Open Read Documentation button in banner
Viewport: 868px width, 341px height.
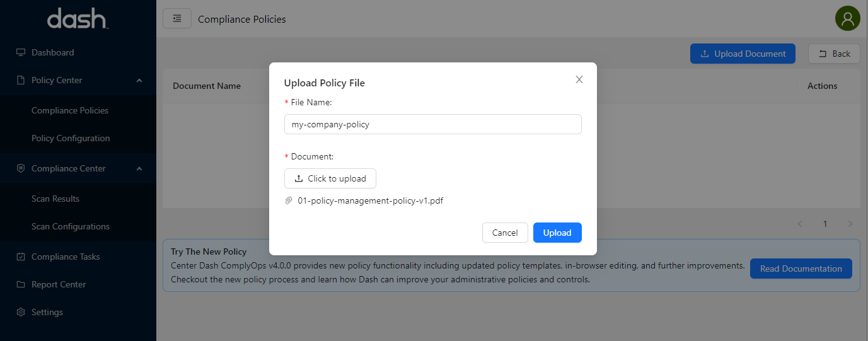pyautogui.click(x=801, y=269)
